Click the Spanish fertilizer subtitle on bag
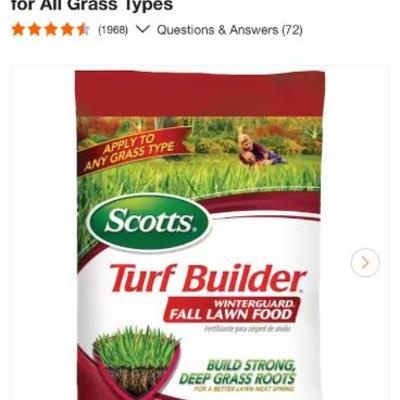This screenshot has width=400, height=400. point(247,329)
